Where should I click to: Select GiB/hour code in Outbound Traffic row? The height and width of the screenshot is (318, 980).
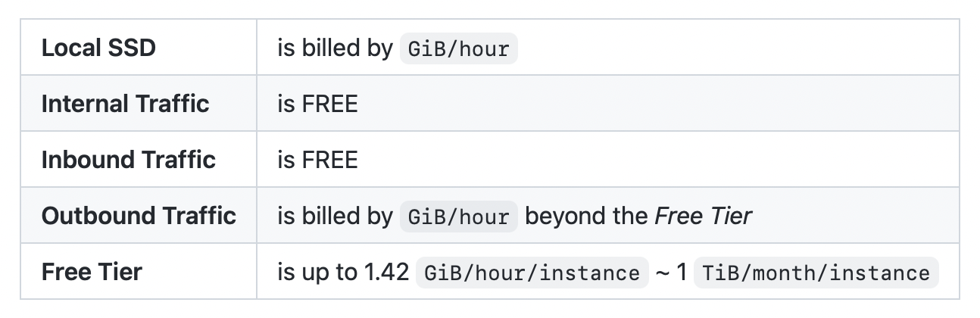point(458,217)
